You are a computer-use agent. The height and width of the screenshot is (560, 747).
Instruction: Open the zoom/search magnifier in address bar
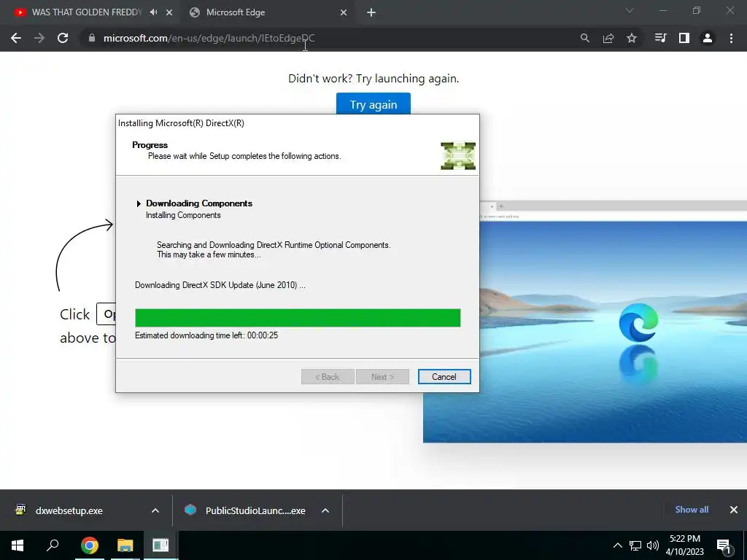click(584, 38)
